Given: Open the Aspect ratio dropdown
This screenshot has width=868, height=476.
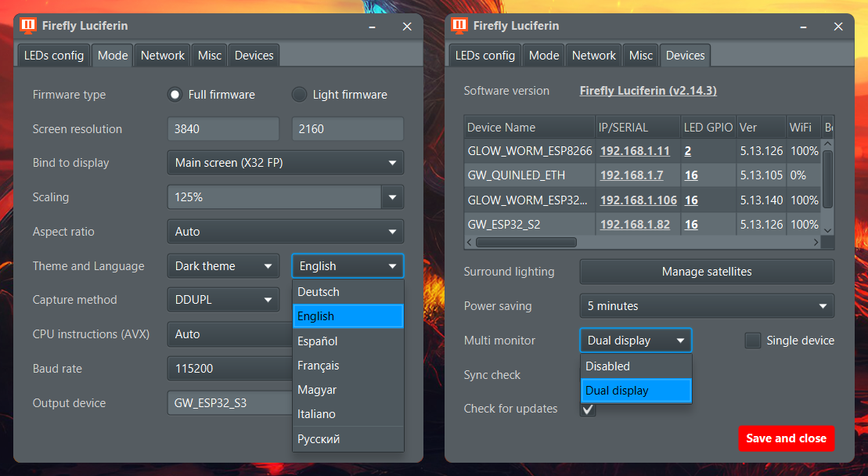Looking at the screenshot, I should (x=286, y=232).
